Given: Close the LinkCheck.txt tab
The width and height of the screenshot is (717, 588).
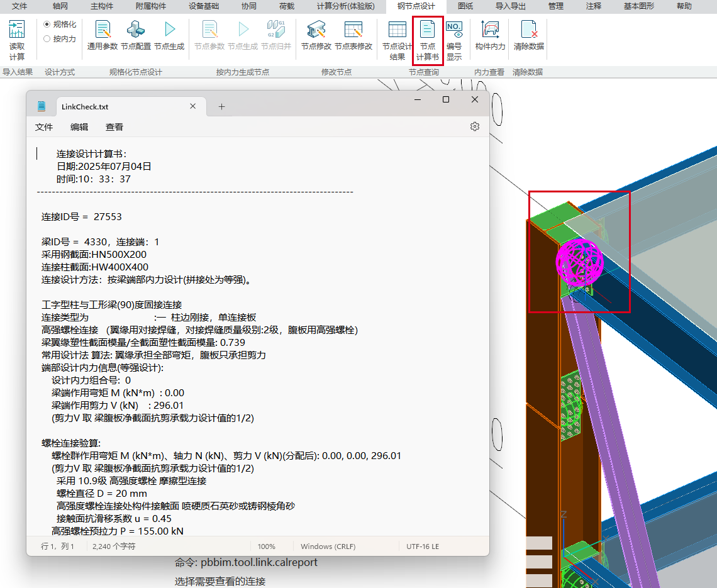Looking at the screenshot, I should point(194,107).
